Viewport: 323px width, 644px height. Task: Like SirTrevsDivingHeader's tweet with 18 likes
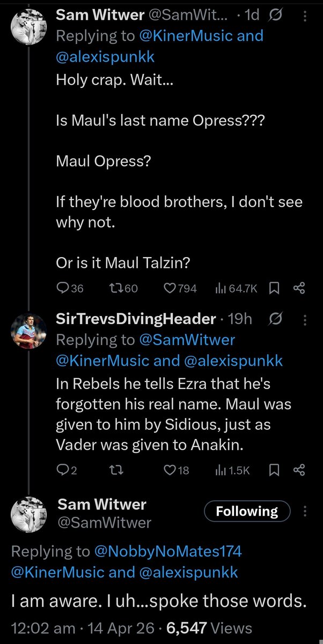click(171, 470)
